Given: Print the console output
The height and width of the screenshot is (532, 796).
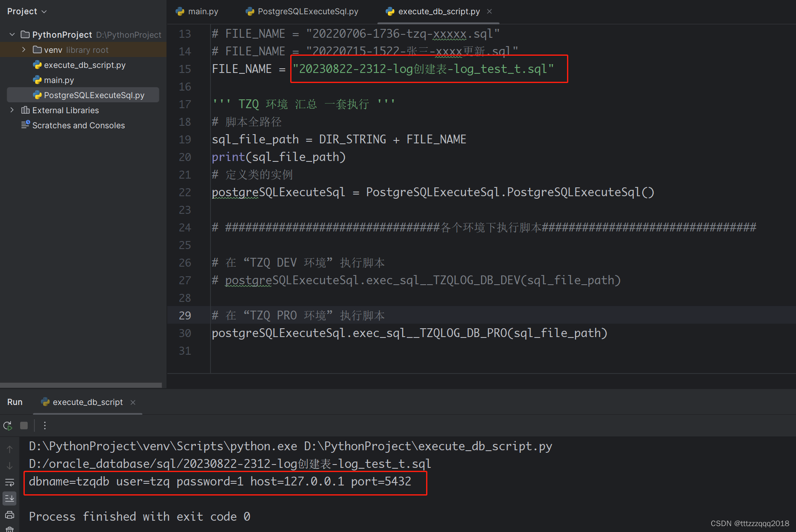Looking at the screenshot, I should click(x=10, y=515).
